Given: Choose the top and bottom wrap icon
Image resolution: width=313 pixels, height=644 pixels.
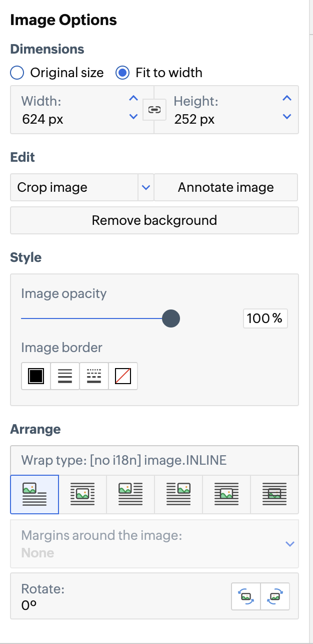Looking at the screenshot, I should [82, 494].
